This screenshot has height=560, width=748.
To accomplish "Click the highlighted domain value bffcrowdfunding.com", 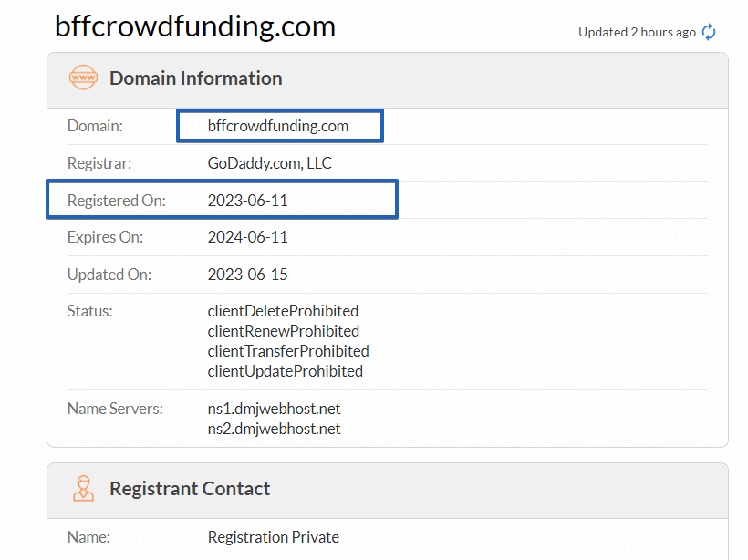I will click(278, 126).
